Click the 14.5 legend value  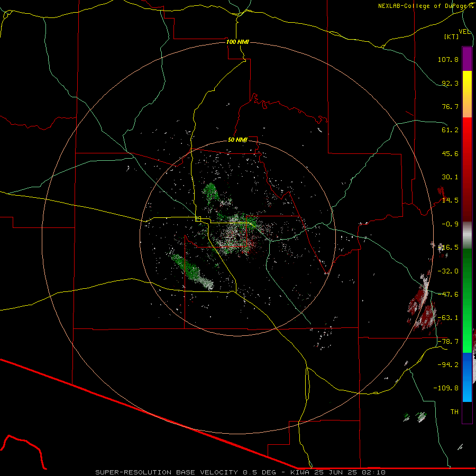450,200
